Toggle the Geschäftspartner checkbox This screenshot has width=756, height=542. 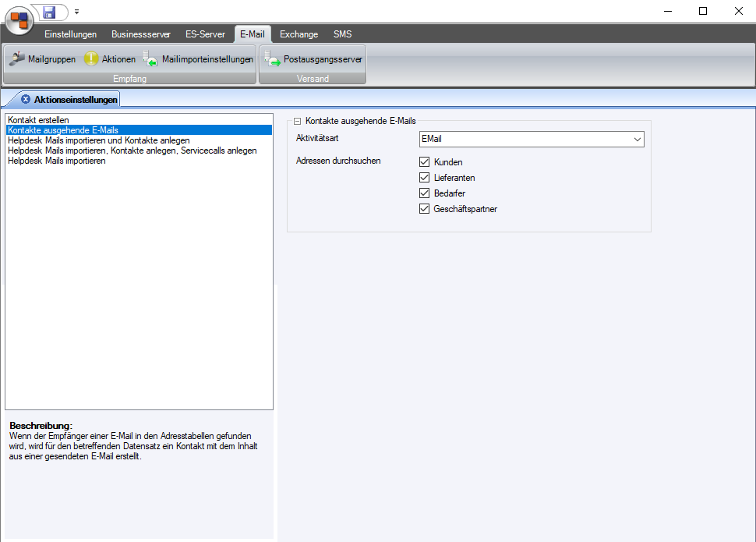(425, 209)
